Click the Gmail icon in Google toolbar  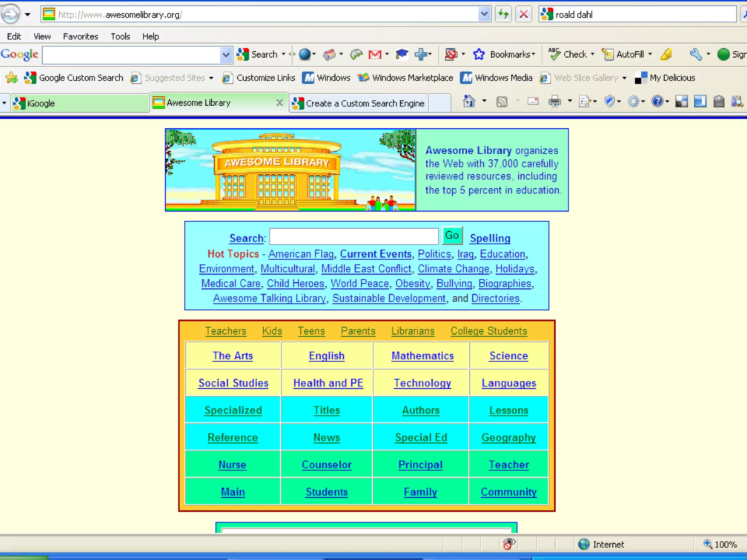pos(375,55)
